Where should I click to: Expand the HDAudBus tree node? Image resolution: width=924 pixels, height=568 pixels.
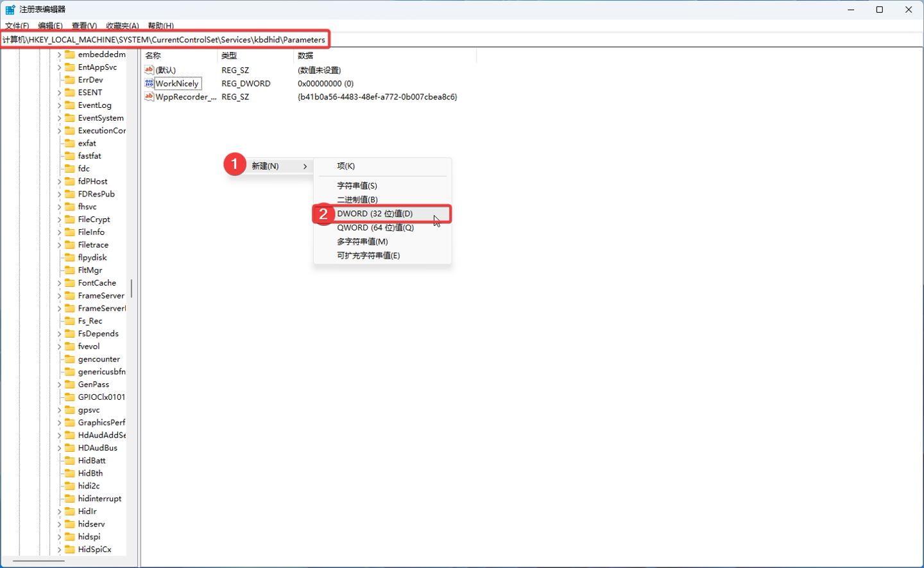click(59, 448)
